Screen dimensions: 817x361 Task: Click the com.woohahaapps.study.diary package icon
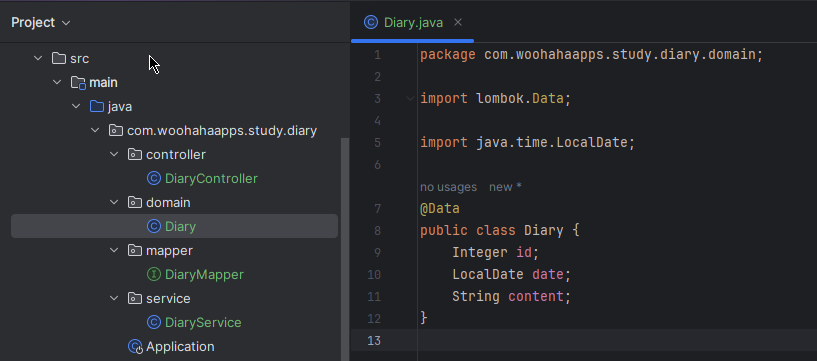pos(116,130)
